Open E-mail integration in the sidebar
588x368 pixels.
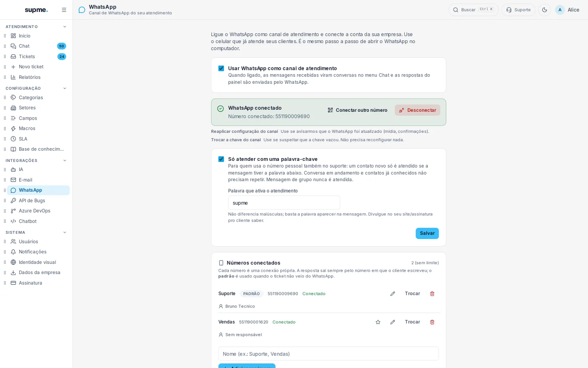38,180
